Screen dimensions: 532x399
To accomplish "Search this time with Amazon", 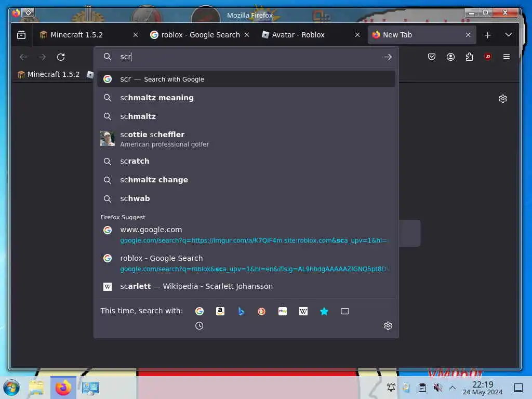I will 220,311.
